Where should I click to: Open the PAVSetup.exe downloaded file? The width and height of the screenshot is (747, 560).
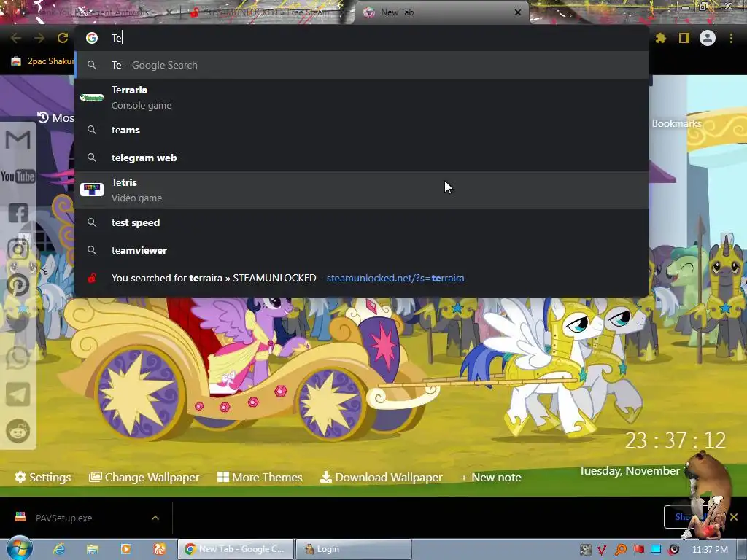click(64, 518)
